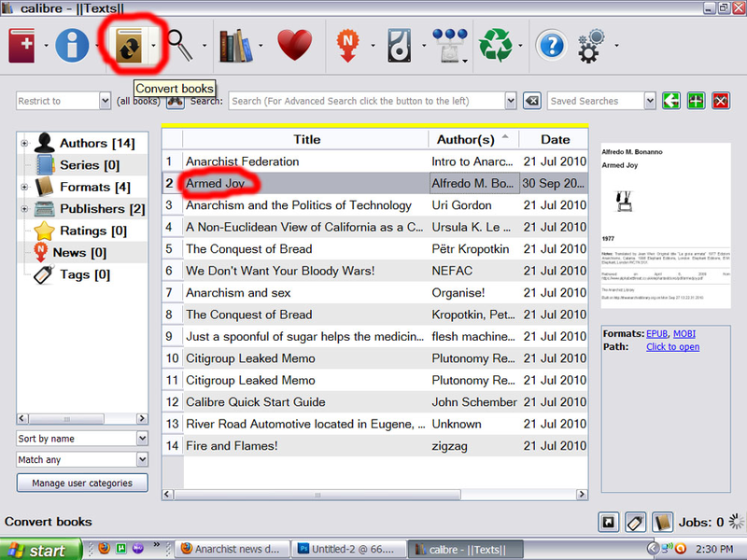Click the Save to disk icon
Image resolution: width=747 pixels, height=560 pixels.
click(x=400, y=46)
